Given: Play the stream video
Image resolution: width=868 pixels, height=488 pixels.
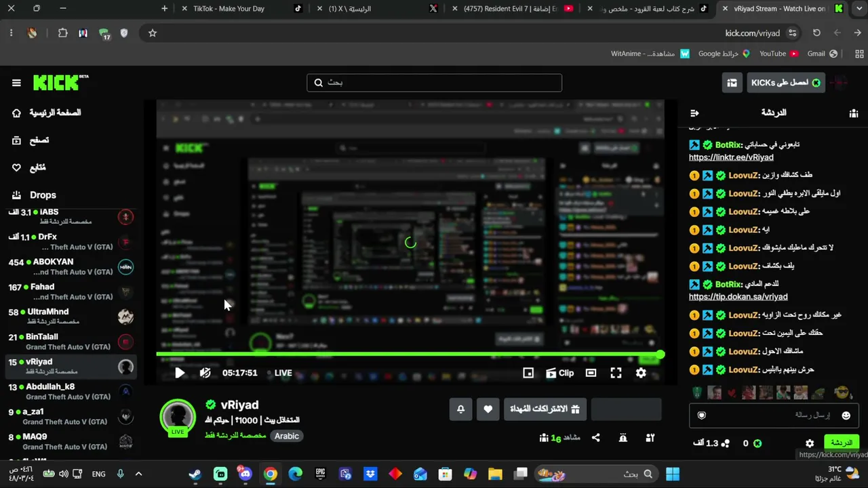Looking at the screenshot, I should (x=180, y=373).
